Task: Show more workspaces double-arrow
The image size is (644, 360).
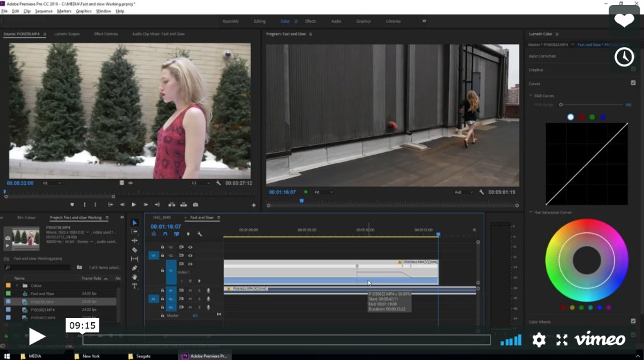Action: [425, 21]
